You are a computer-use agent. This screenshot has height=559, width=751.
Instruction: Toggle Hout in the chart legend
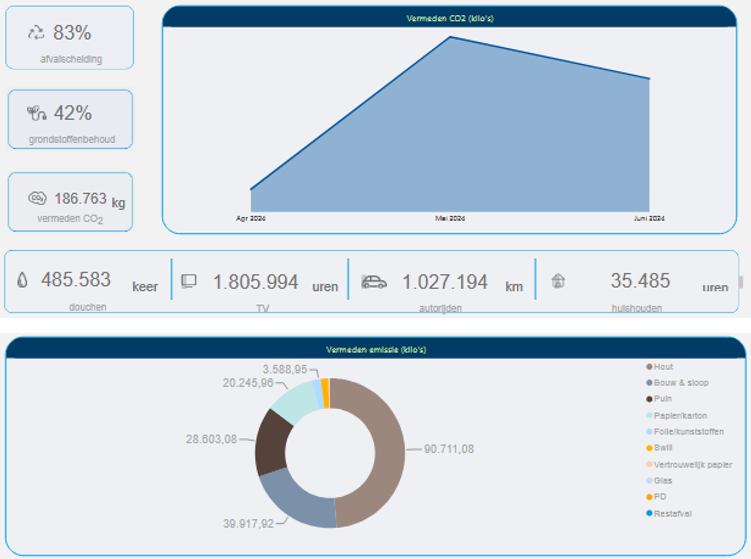pos(664,367)
